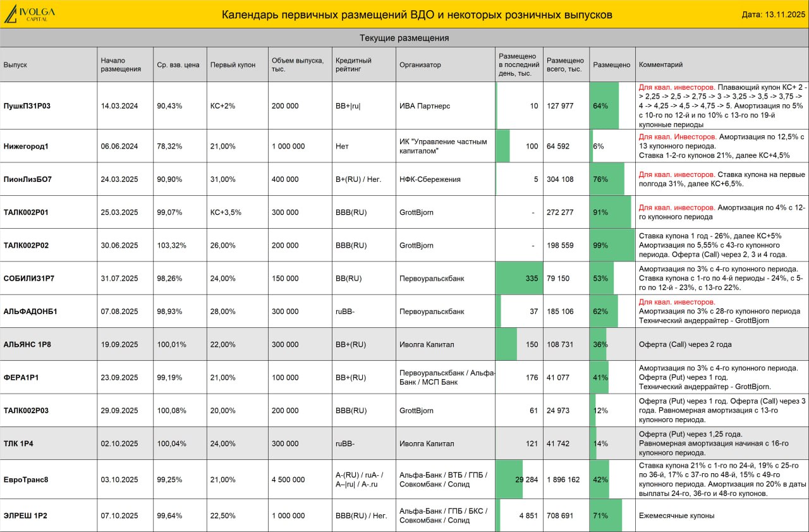Click the 76% placement progress bar
809x532 pixels.
(607, 179)
